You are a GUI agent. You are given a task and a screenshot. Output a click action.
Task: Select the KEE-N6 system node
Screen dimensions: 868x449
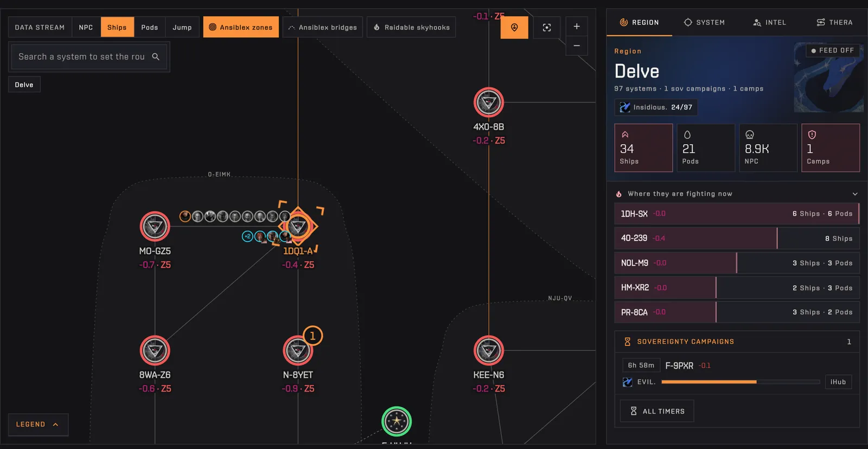pyautogui.click(x=489, y=350)
